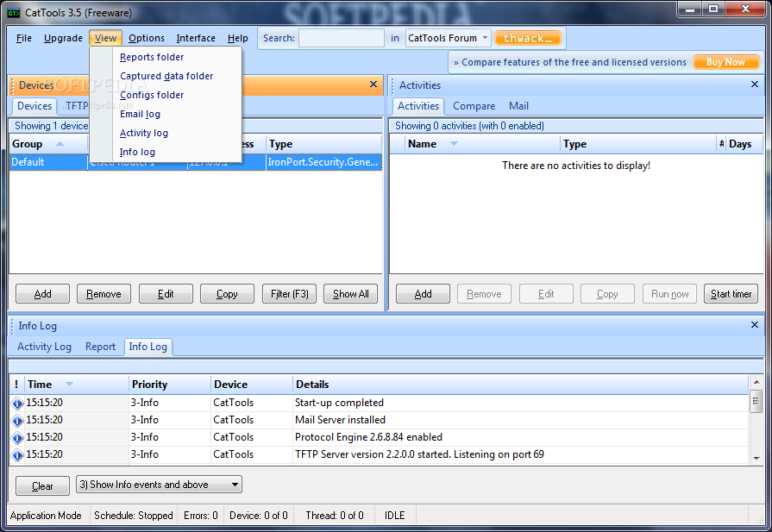The image size is (772, 532).
Task: Open the Upgrade menu
Action: 63,39
